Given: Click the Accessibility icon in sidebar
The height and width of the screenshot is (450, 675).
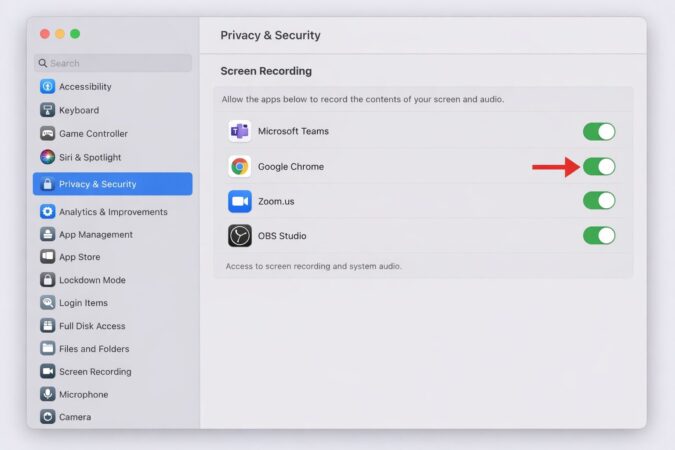Looking at the screenshot, I should point(47,87).
